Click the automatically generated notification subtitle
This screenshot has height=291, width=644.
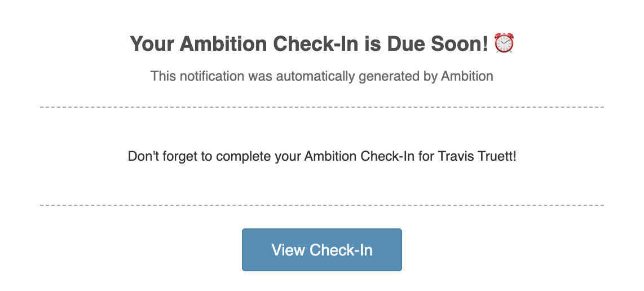click(321, 76)
